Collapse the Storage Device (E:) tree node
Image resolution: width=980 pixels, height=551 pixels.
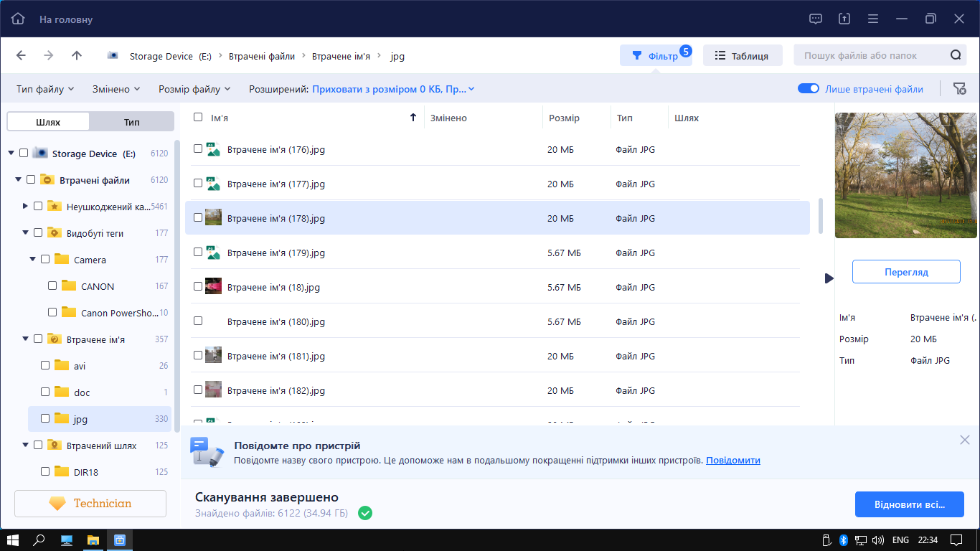click(x=11, y=153)
